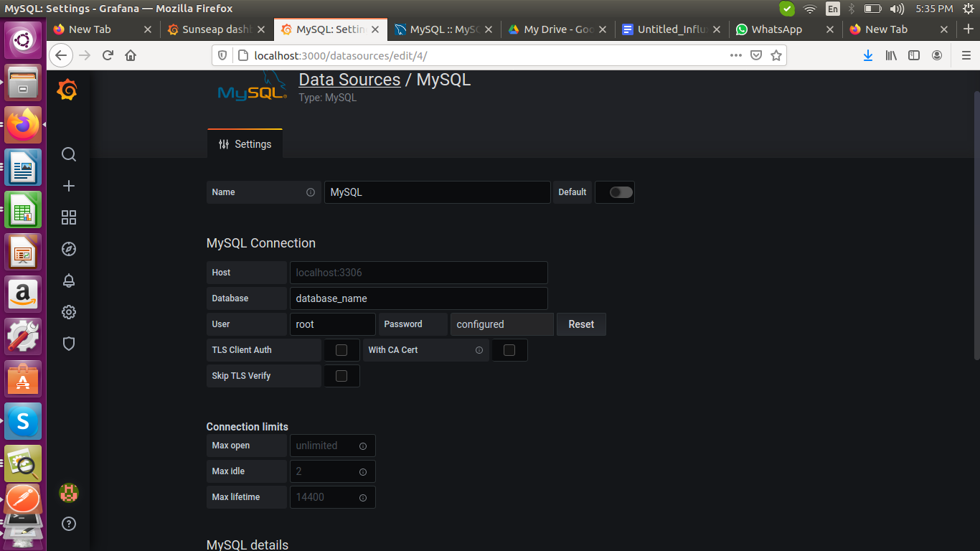
Task: Open the Grafana search panel
Action: [68, 154]
